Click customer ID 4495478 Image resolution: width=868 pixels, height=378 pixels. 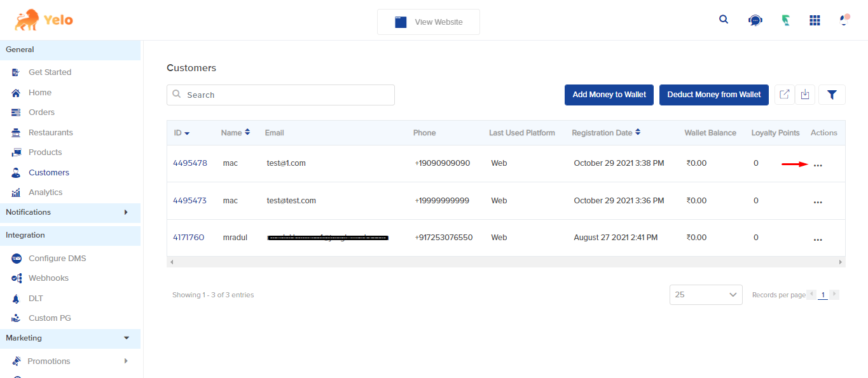tap(190, 163)
